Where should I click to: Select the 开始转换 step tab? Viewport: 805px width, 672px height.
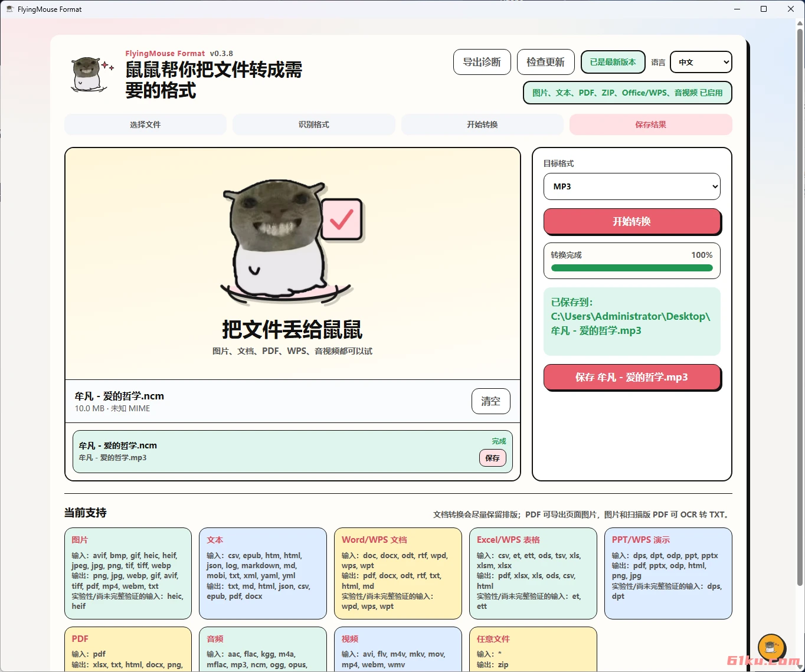coord(482,124)
